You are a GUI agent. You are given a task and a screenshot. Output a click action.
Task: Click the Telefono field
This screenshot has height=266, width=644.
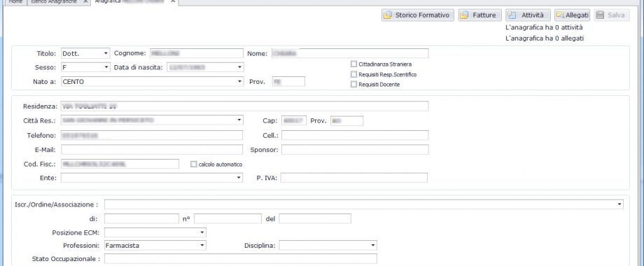click(152, 135)
